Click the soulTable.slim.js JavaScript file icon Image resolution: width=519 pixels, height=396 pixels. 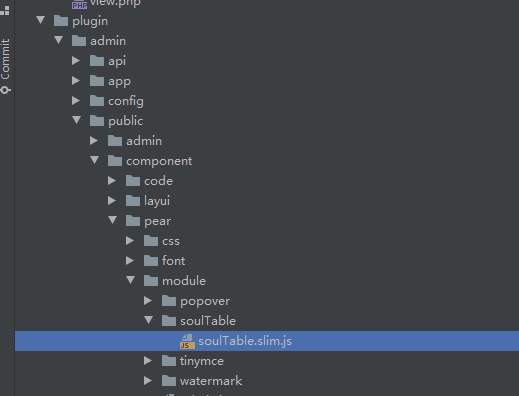[187, 341]
